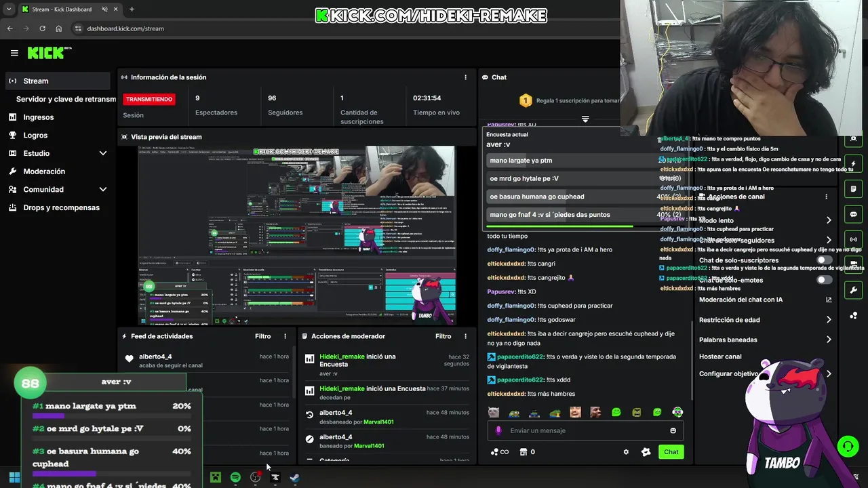Click the green headset support button
868x488 pixels.
click(x=848, y=447)
